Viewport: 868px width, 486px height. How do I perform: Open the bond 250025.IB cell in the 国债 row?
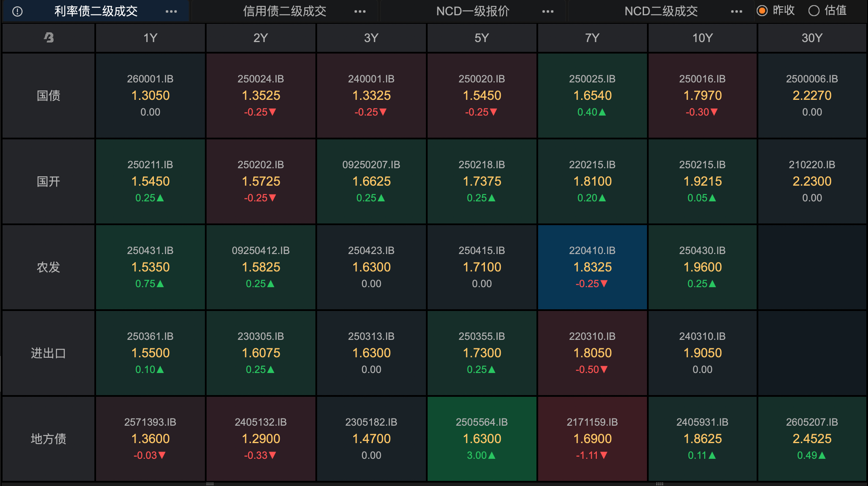tap(592, 96)
